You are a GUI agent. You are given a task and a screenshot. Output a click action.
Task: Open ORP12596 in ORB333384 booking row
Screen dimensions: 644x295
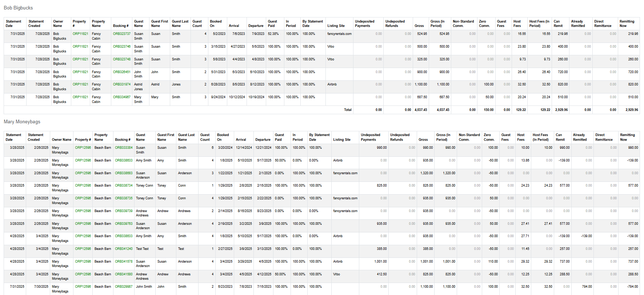83,148
